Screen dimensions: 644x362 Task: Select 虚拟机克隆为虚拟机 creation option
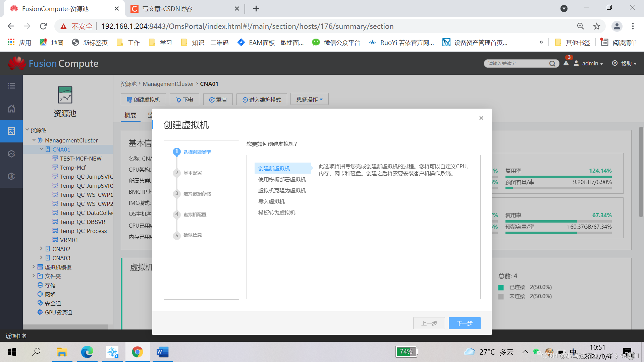tap(282, 190)
